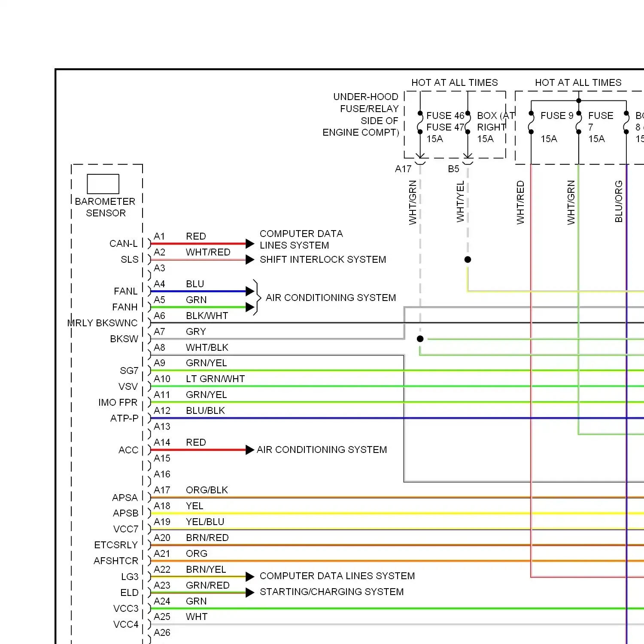644x644 pixels.
Task: Click the VCC4 terminal label
Action: click(126, 625)
